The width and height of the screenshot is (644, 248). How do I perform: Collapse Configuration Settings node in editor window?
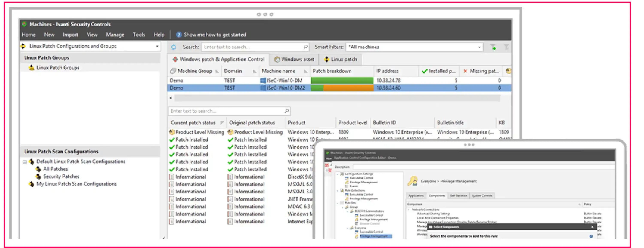click(338, 174)
